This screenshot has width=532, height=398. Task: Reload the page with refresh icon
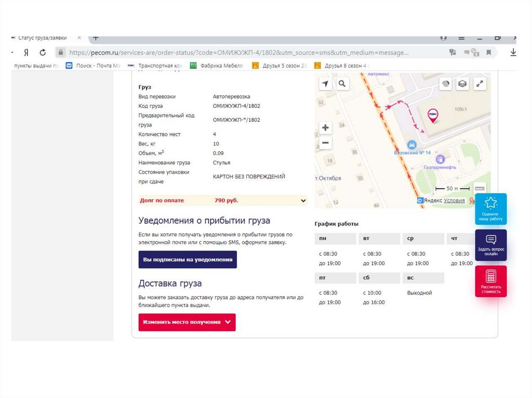(x=43, y=52)
